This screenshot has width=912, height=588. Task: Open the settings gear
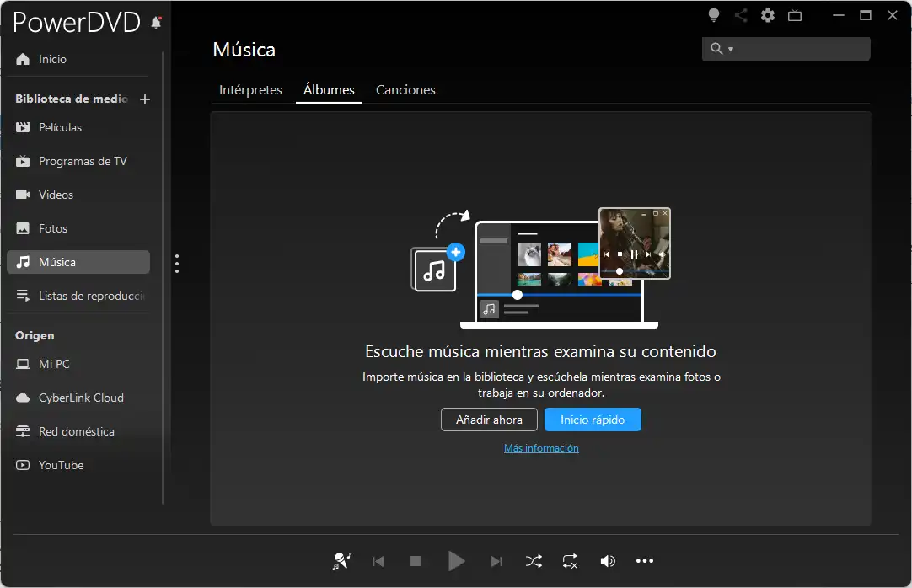[x=768, y=16]
